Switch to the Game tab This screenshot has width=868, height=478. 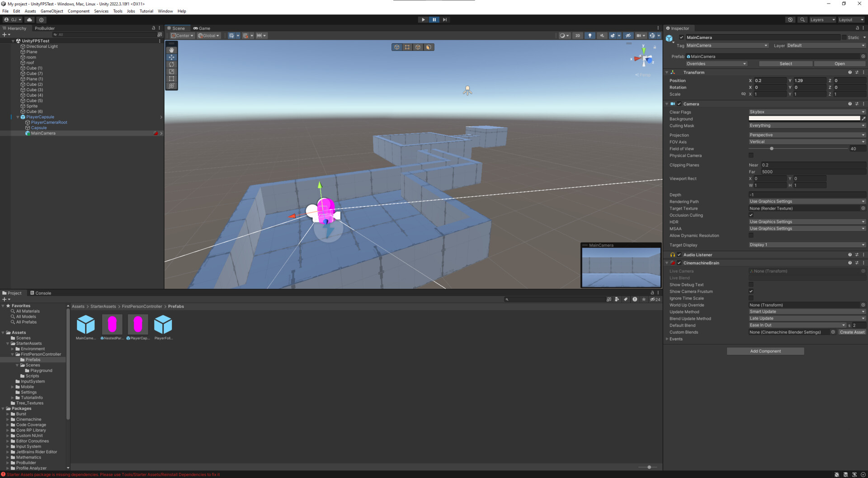point(202,28)
